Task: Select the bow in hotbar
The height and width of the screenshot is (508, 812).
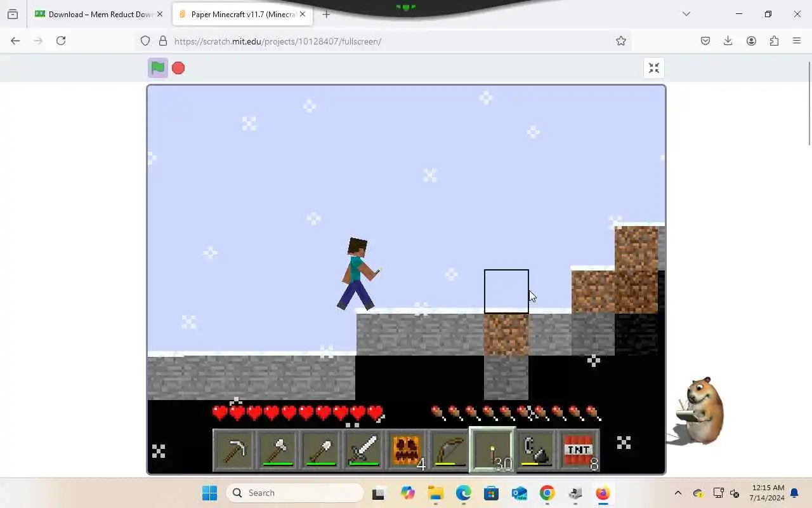Action: click(x=450, y=450)
